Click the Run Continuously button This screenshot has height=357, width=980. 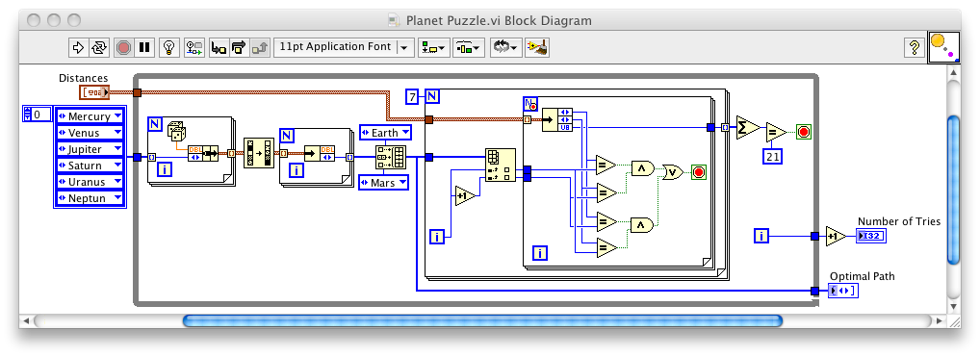click(x=99, y=47)
